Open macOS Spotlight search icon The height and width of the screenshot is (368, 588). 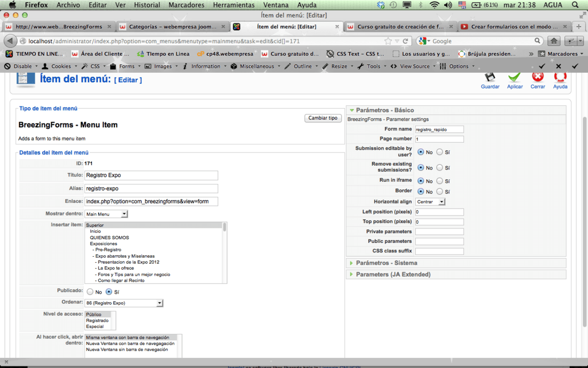pos(575,5)
